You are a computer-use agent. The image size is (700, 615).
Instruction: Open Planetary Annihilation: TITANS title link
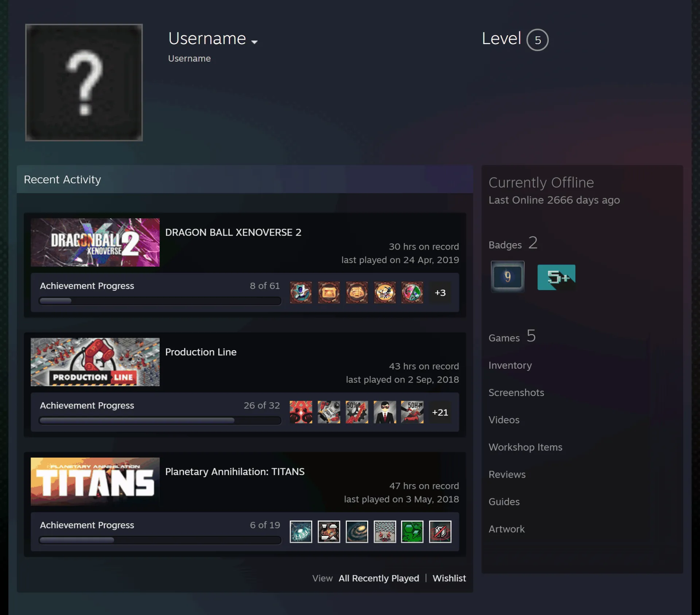(x=235, y=471)
